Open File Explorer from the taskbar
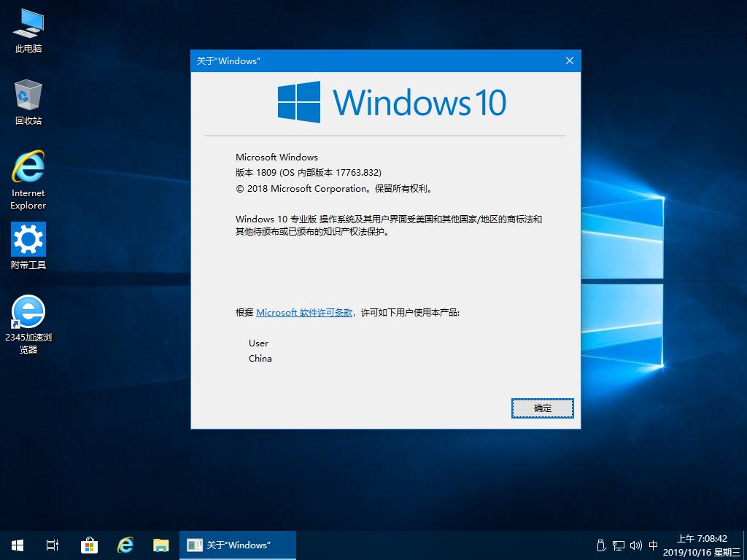747x560 pixels. pos(161,545)
